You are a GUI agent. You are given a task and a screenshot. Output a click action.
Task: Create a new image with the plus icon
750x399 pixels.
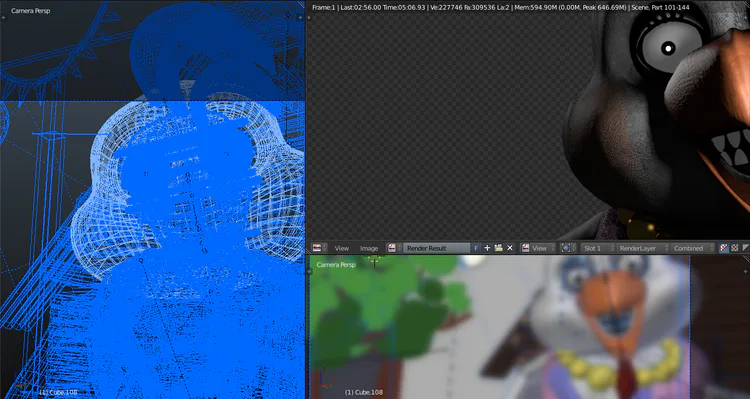click(487, 248)
